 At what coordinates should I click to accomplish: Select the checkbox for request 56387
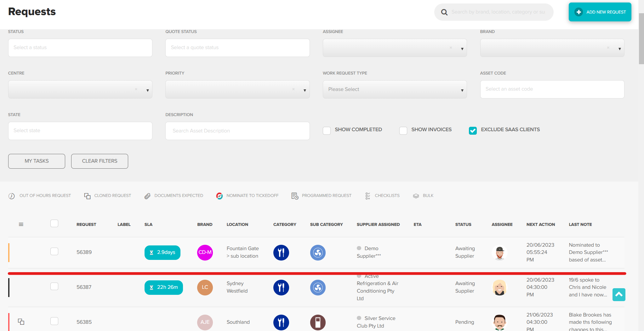click(x=54, y=286)
